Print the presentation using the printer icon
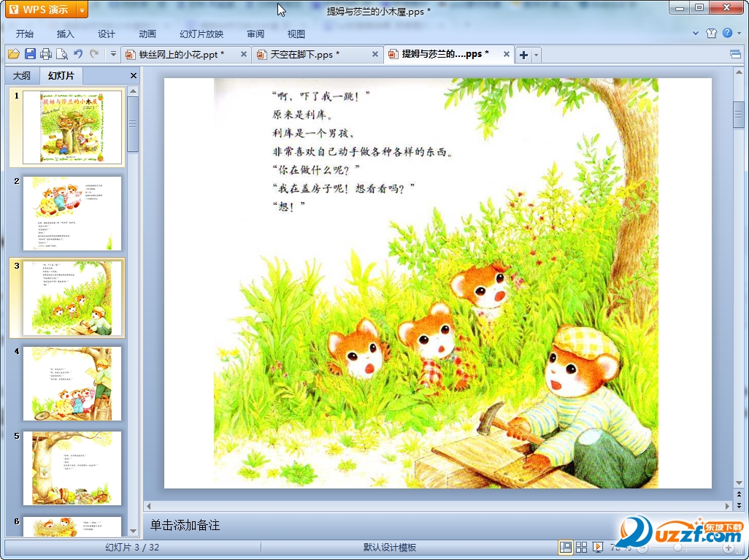The image size is (749, 560). click(46, 54)
